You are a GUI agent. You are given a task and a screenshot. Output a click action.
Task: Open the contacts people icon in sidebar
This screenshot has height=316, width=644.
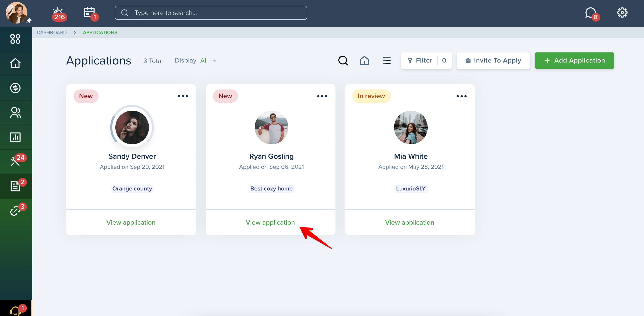click(x=15, y=112)
